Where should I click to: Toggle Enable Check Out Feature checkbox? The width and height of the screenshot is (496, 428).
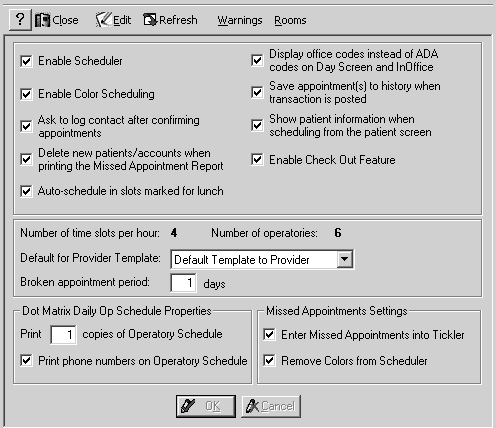click(x=257, y=160)
